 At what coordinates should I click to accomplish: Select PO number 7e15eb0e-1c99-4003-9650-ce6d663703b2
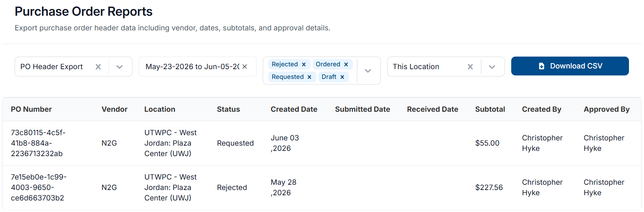coord(38,188)
